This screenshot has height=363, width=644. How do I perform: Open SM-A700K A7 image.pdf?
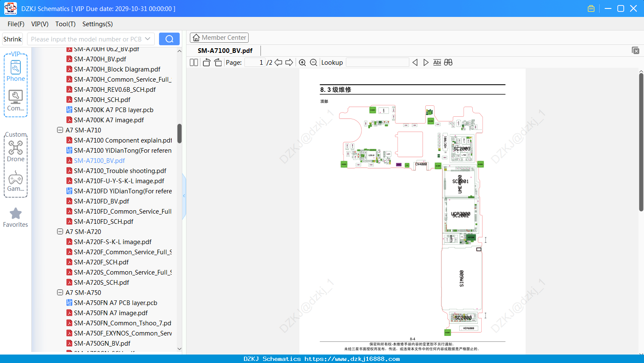tap(109, 120)
